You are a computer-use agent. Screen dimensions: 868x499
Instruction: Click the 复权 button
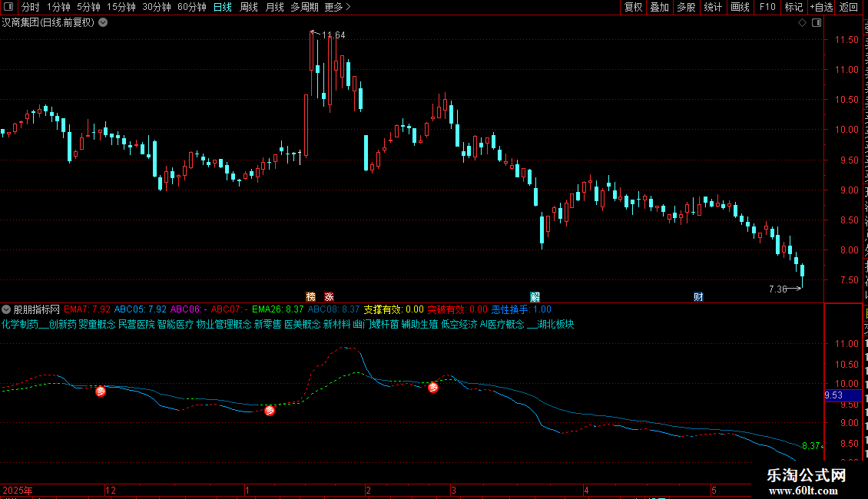point(633,7)
